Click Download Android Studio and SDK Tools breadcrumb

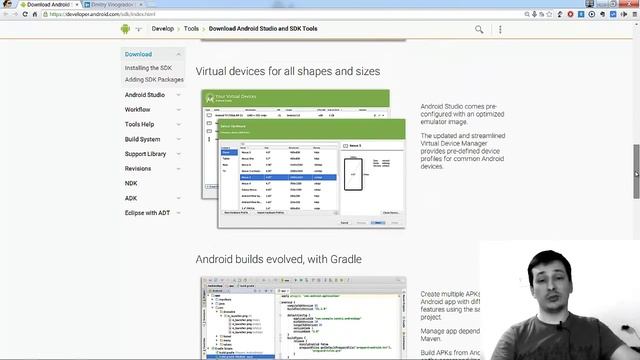[263, 29]
